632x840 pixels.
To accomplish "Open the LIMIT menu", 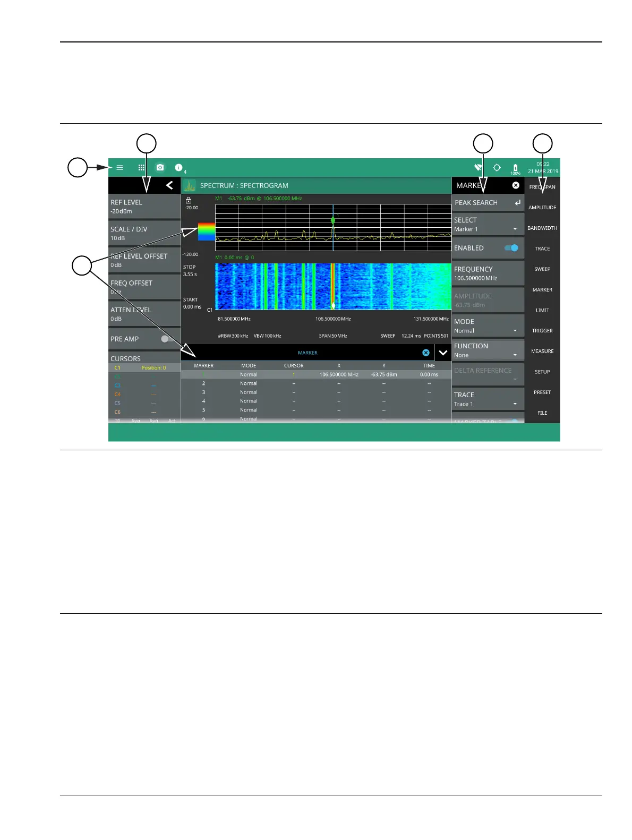I will tap(542, 310).
